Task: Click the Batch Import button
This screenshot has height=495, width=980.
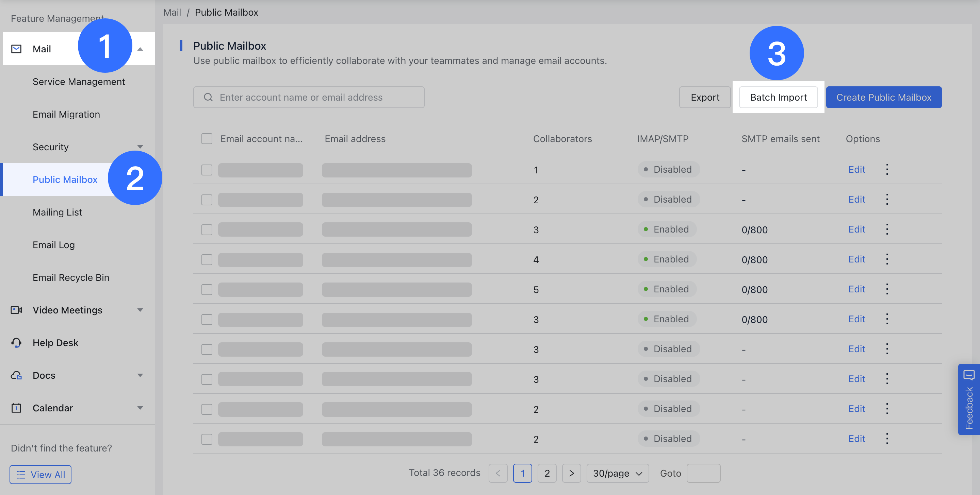Action: pos(778,97)
